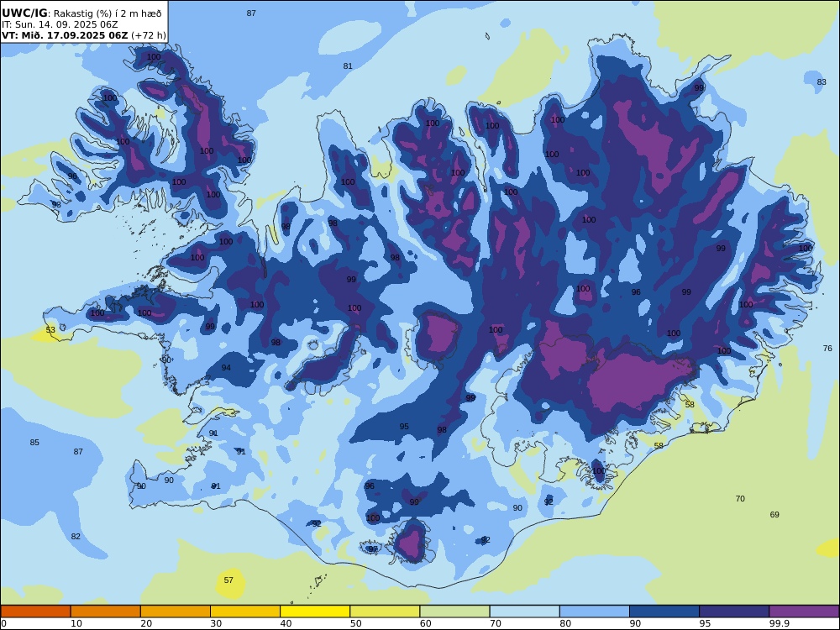Pick the purple above-99.9 legend swatch
Viewport: 840px width, 630px height.
pyautogui.click(x=804, y=612)
